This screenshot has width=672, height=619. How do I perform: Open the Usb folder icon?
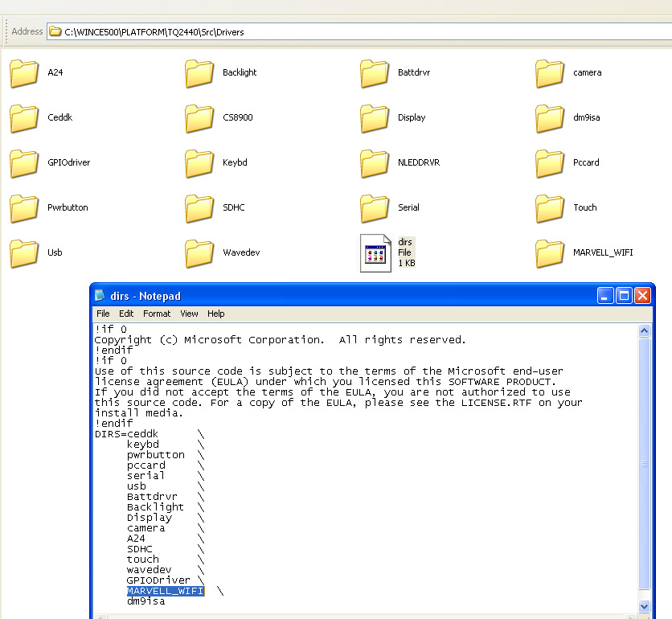click(24, 253)
